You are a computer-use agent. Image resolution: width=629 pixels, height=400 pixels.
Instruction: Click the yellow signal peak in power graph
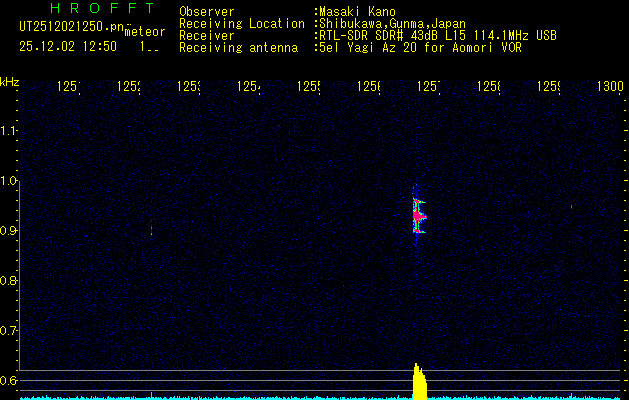pos(420,382)
